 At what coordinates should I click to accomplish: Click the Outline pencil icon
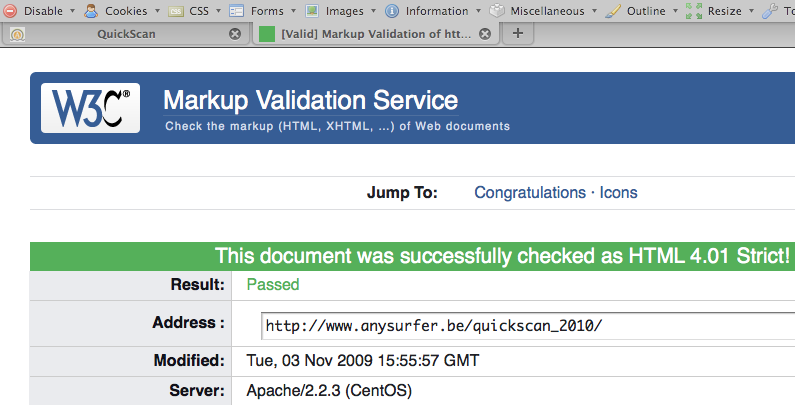click(x=613, y=11)
